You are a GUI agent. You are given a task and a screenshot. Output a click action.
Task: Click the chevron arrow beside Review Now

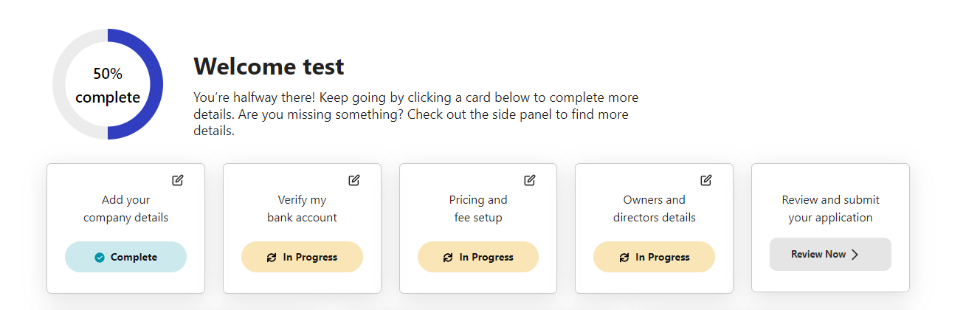pyautogui.click(x=855, y=255)
